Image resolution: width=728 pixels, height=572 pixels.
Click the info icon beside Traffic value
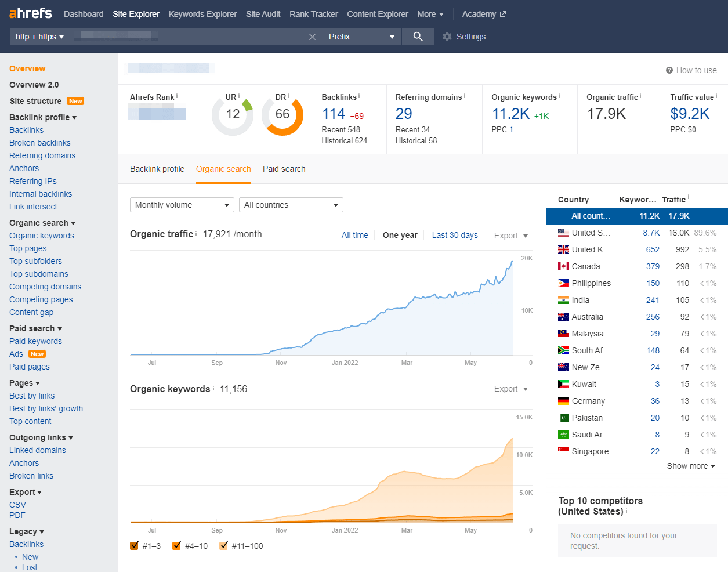[716, 96]
